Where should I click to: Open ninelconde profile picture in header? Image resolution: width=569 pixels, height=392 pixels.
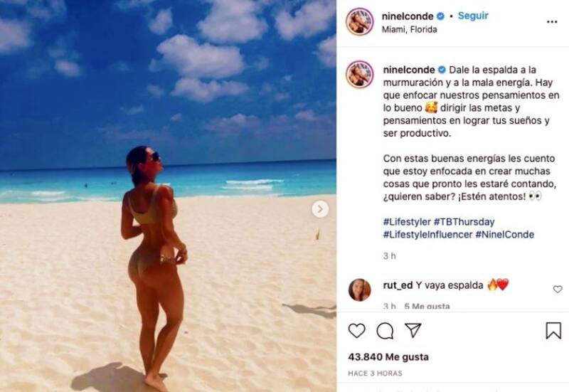tap(360, 22)
